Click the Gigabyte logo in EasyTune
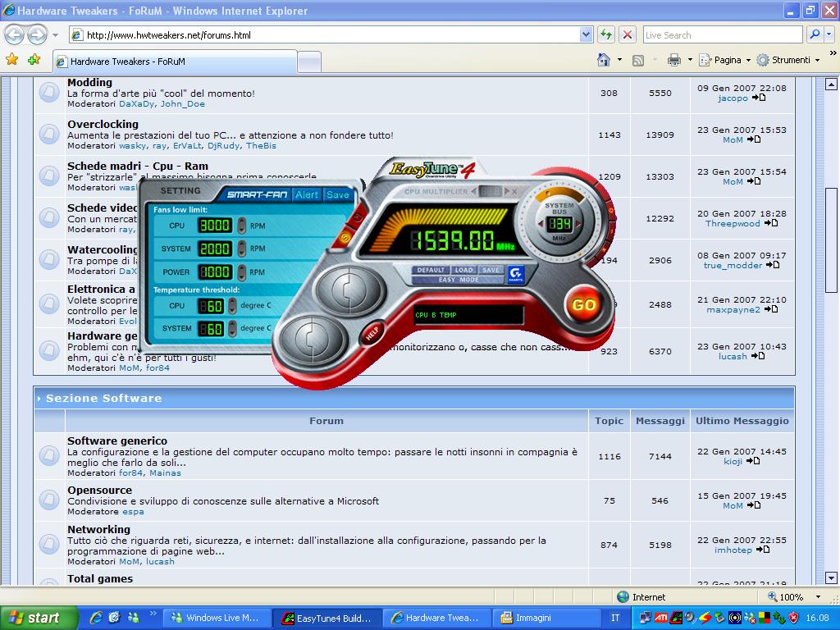 516,274
